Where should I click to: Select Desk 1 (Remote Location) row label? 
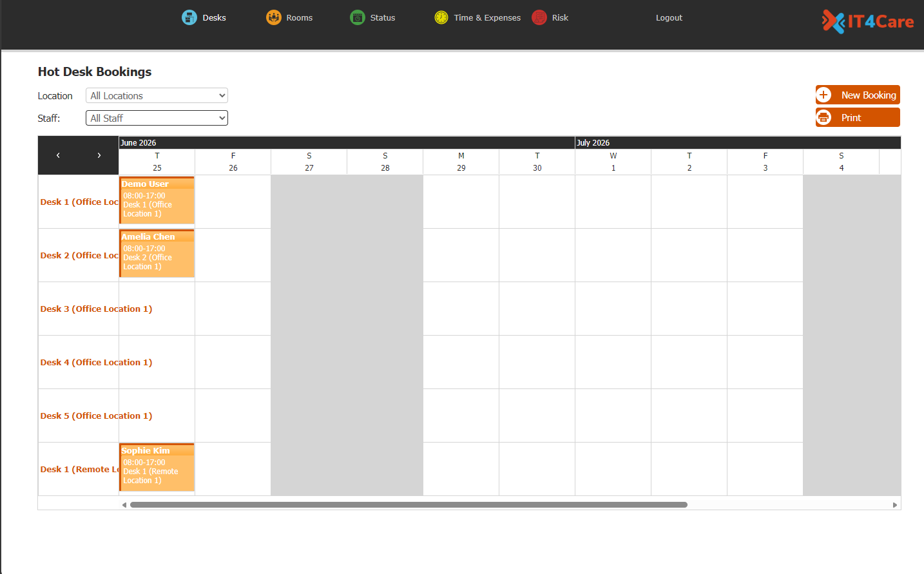coord(79,469)
